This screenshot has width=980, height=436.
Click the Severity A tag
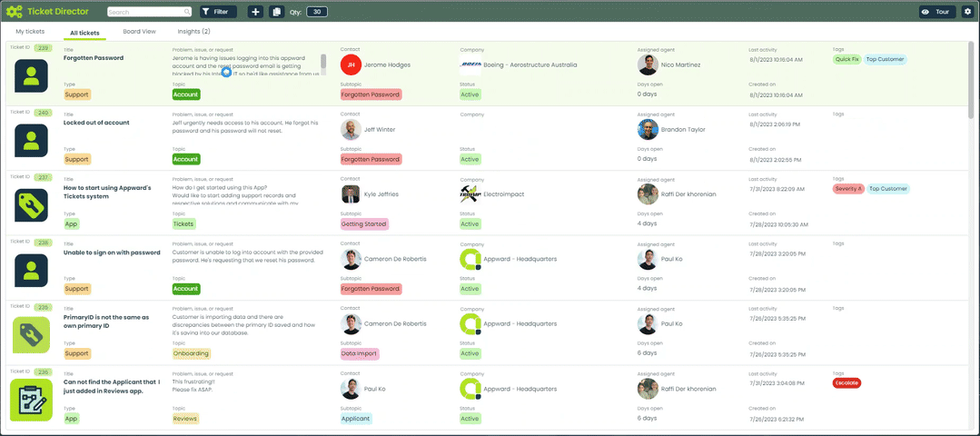click(x=848, y=189)
